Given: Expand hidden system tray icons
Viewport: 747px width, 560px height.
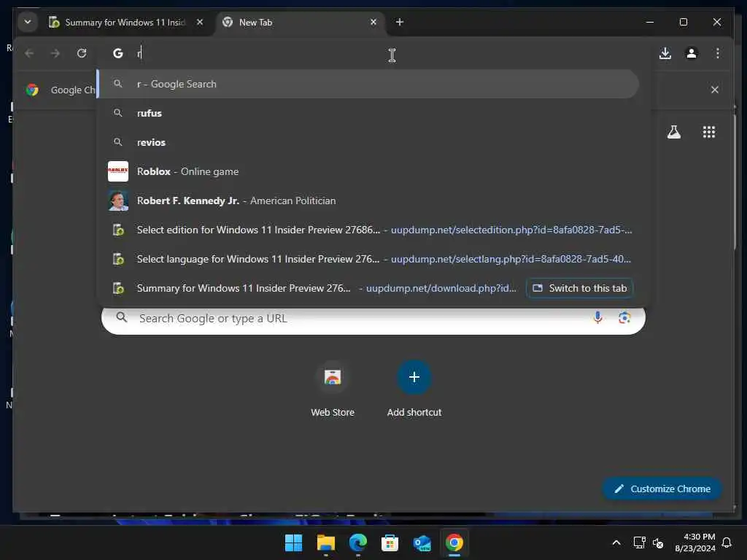Looking at the screenshot, I should pyautogui.click(x=616, y=542).
